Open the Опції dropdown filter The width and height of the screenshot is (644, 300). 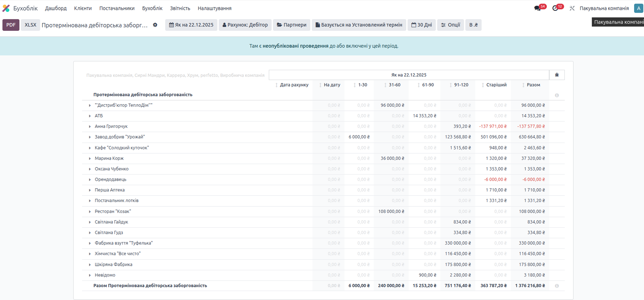(x=451, y=25)
